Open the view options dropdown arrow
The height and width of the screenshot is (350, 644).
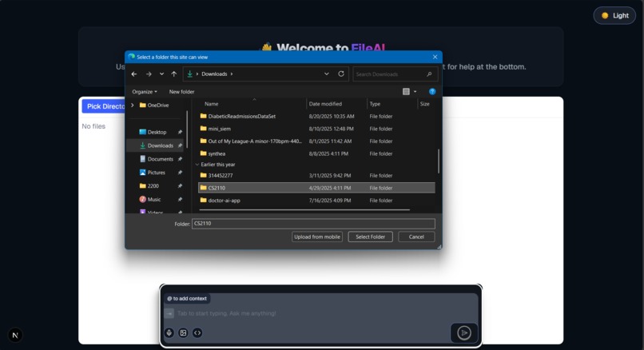pos(415,92)
